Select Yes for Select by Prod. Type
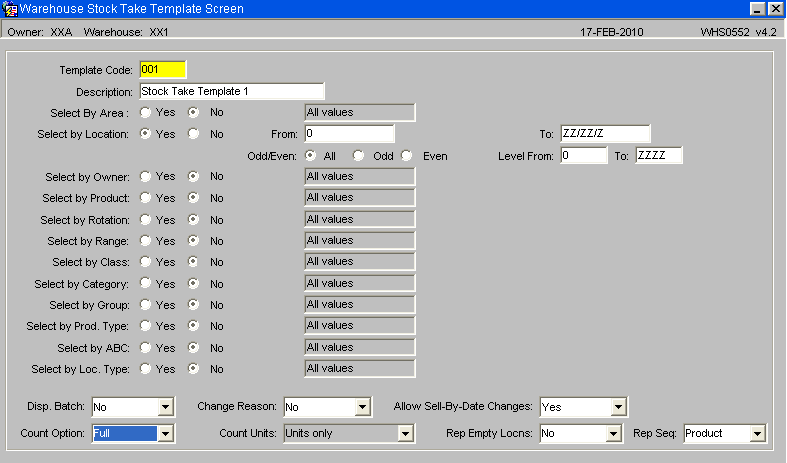787x463 pixels. 146,326
